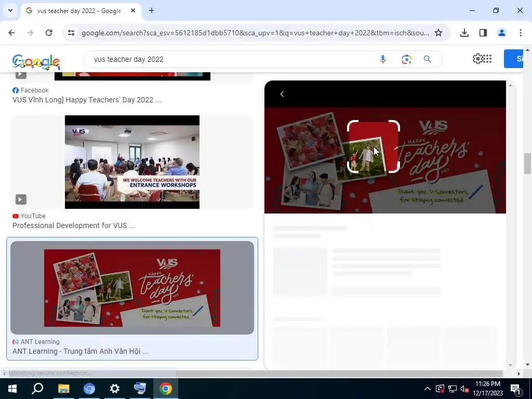
Task: Submit search with the magnifier icon
Action: click(x=427, y=59)
